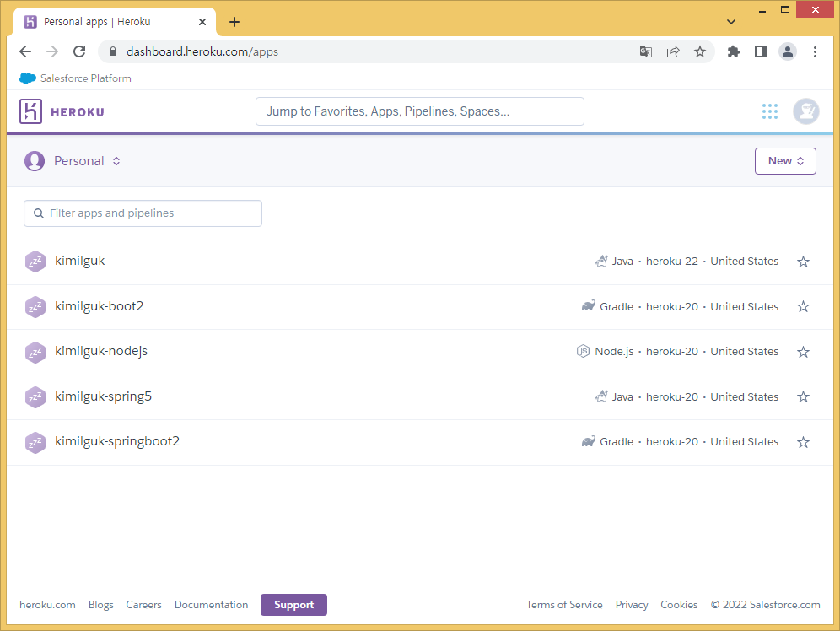Viewport: 840px width, 631px height.
Task: Click United States in kimilguk-nodejs row
Action: point(744,352)
